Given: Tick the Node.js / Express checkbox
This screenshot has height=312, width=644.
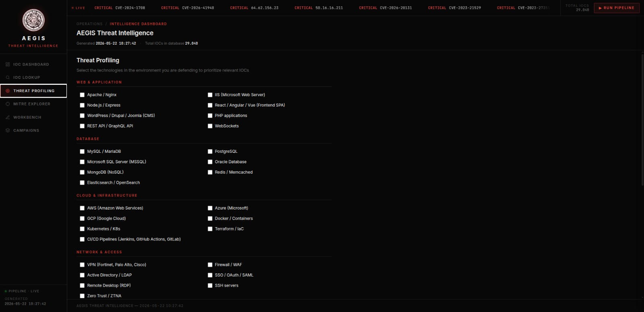Looking at the screenshot, I should pos(82,105).
